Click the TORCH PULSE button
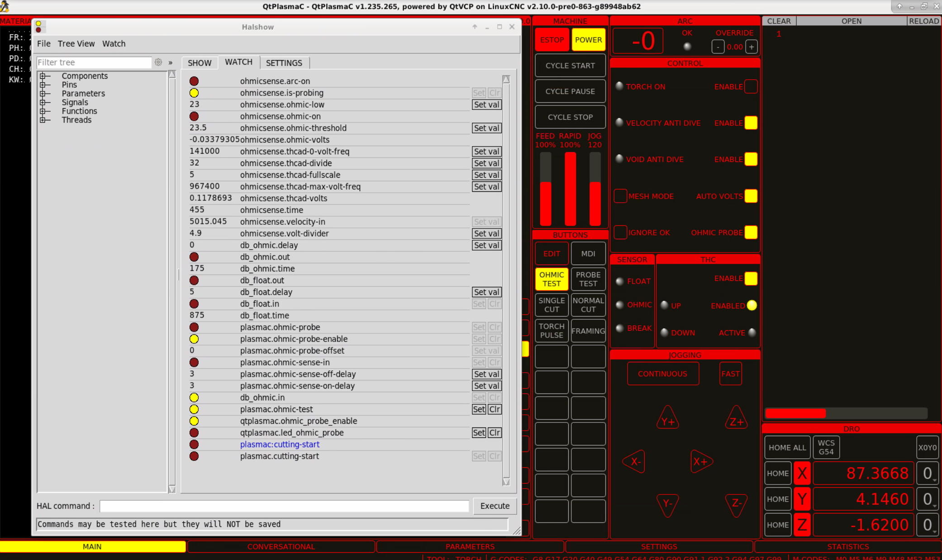 pos(552,331)
